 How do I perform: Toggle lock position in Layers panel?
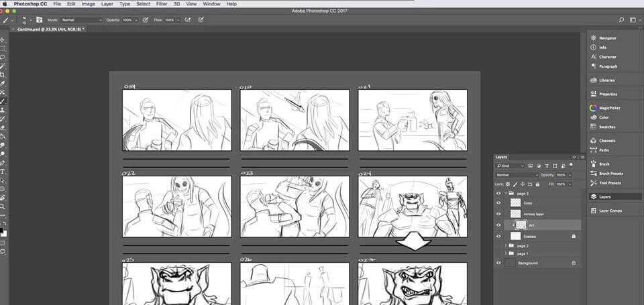click(x=523, y=184)
